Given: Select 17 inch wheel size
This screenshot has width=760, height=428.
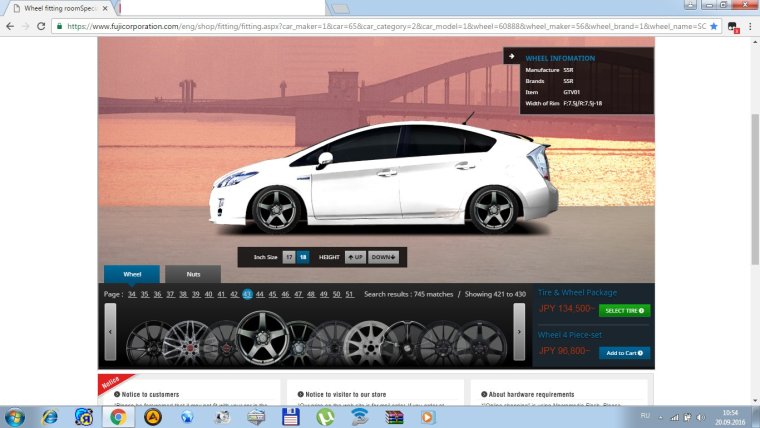Looking at the screenshot, I should click(289, 257).
